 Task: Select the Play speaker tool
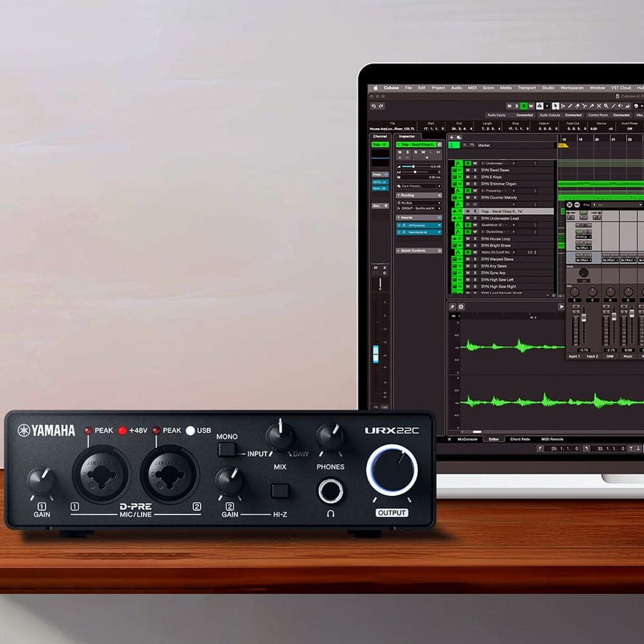[620, 106]
